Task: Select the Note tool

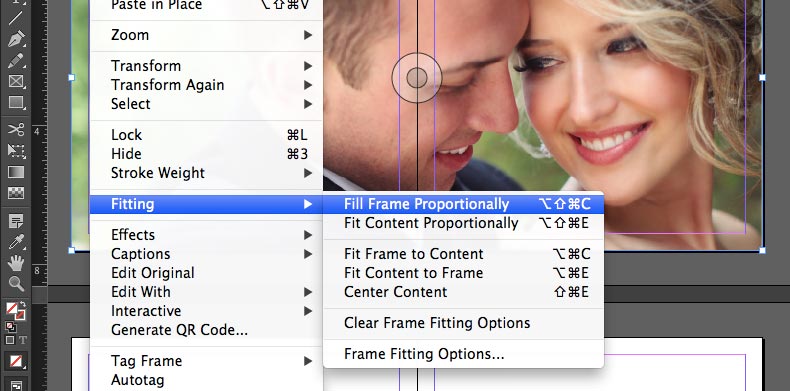Action: pyautogui.click(x=16, y=220)
